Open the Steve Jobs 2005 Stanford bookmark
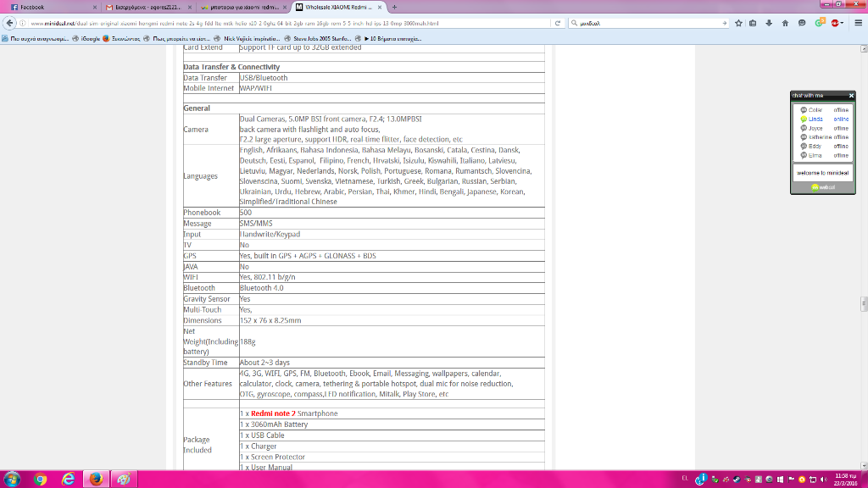This screenshot has height=488, width=868. coord(317,39)
